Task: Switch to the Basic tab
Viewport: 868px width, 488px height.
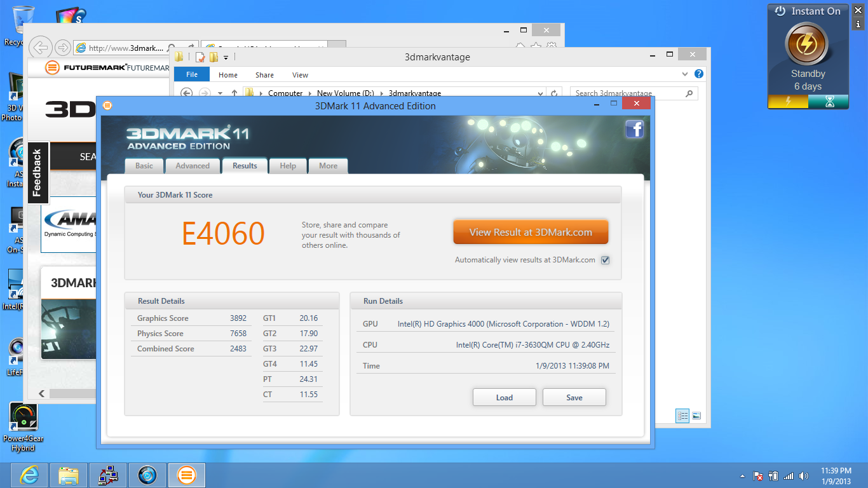Action: tap(144, 166)
